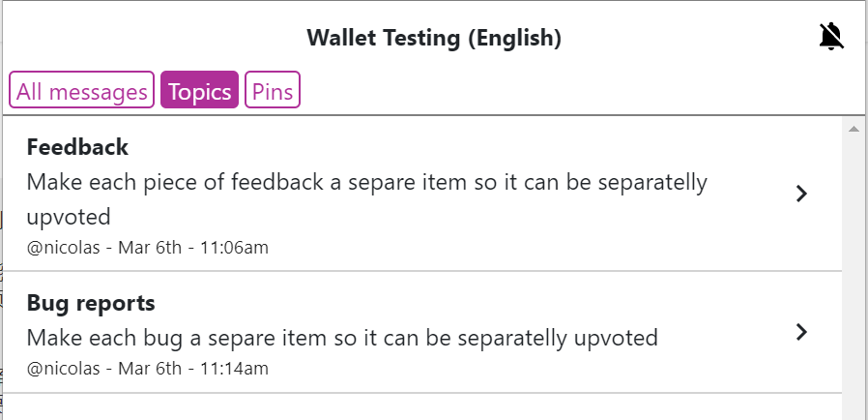This screenshot has width=868, height=420.
Task: Expand the Feedback topic chevron arrow
Action: tap(801, 194)
